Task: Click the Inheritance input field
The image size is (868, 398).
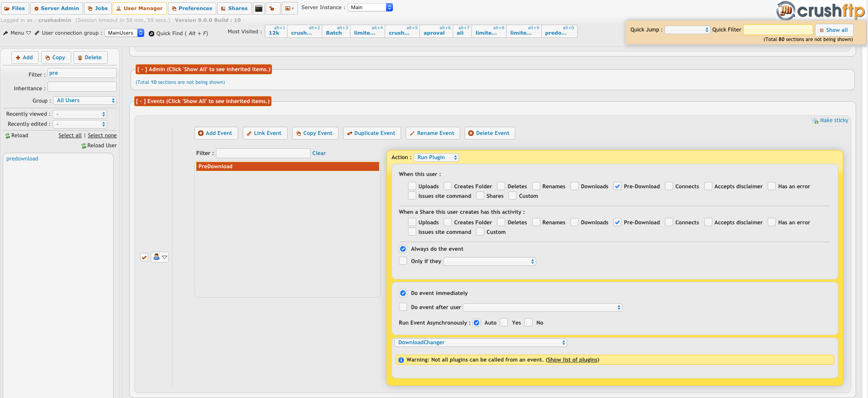Action: point(82,87)
